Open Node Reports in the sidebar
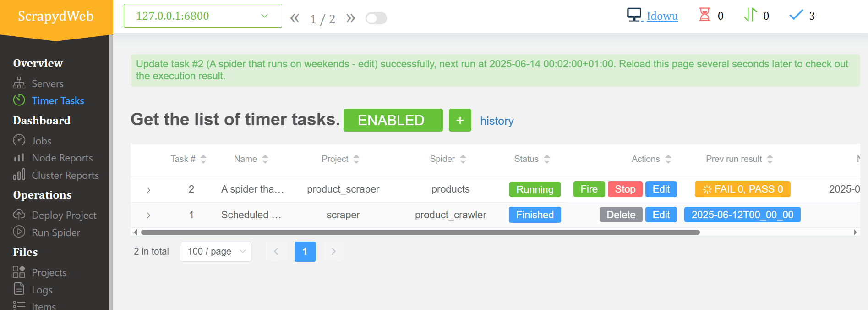This screenshot has width=868, height=310. pos(62,158)
